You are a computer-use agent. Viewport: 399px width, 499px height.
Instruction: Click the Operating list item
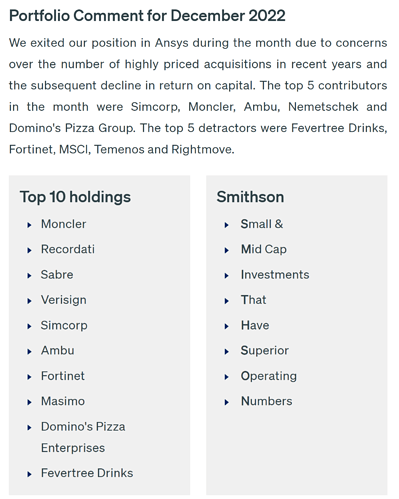point(269,376)
